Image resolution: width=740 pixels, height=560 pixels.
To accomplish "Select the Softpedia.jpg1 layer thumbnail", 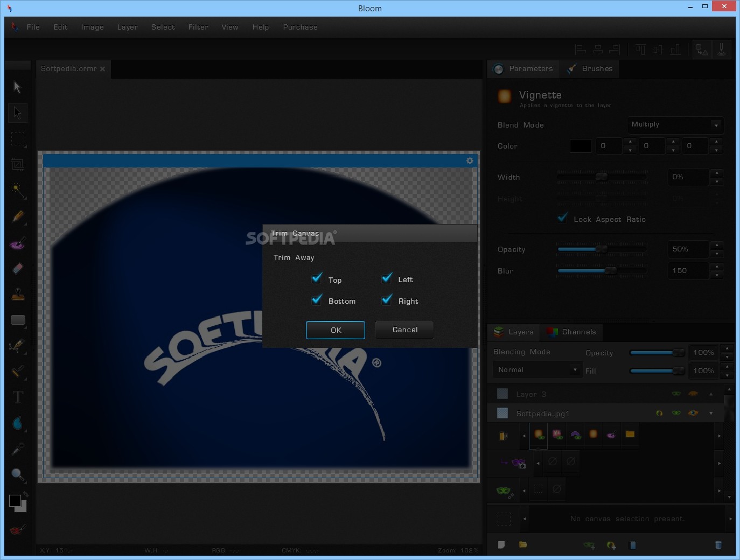I will click(x=502, y=413).
